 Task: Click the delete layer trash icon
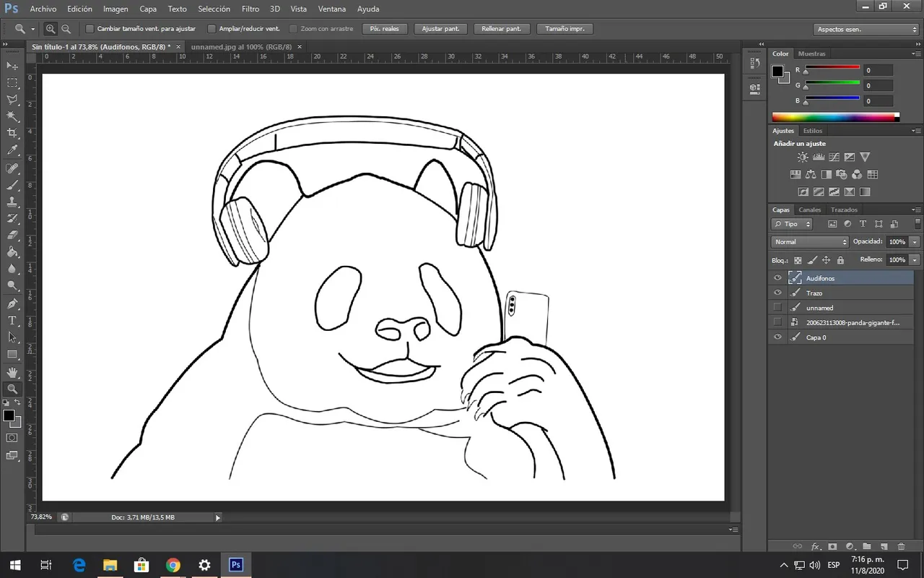click(x=900, y=547)
